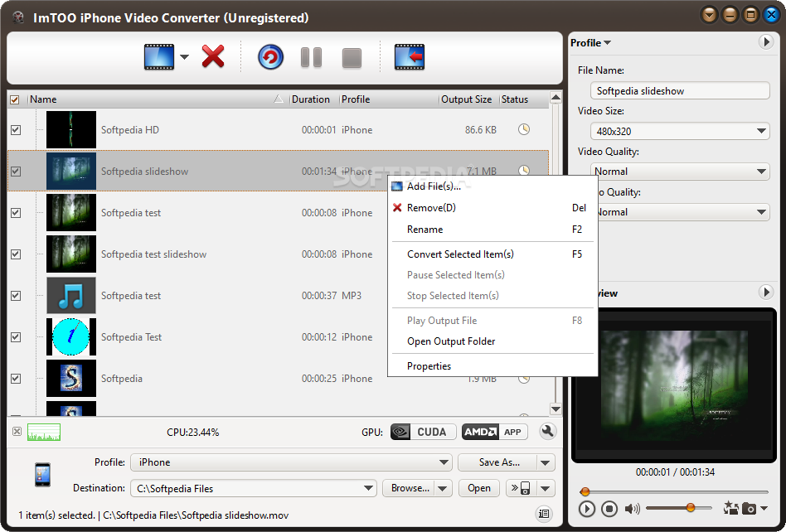
Task: Toggle NVIDIA CUDA GPU acceleration
Action: click(x=423, y=432)
